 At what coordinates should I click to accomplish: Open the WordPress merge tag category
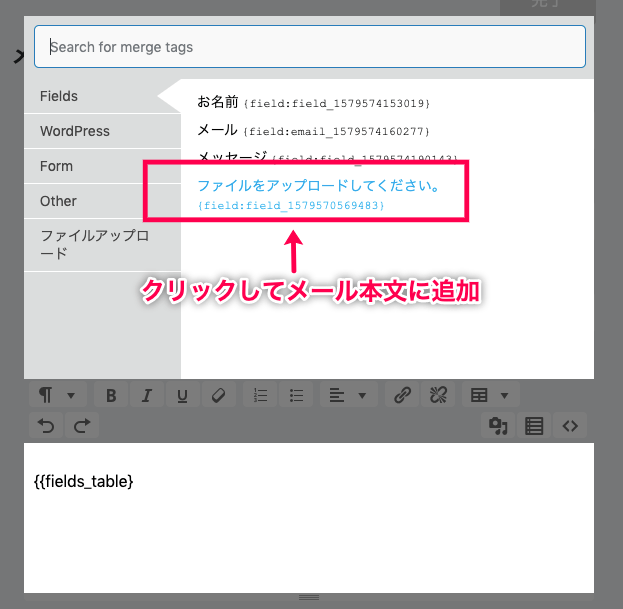click(102, 131)
